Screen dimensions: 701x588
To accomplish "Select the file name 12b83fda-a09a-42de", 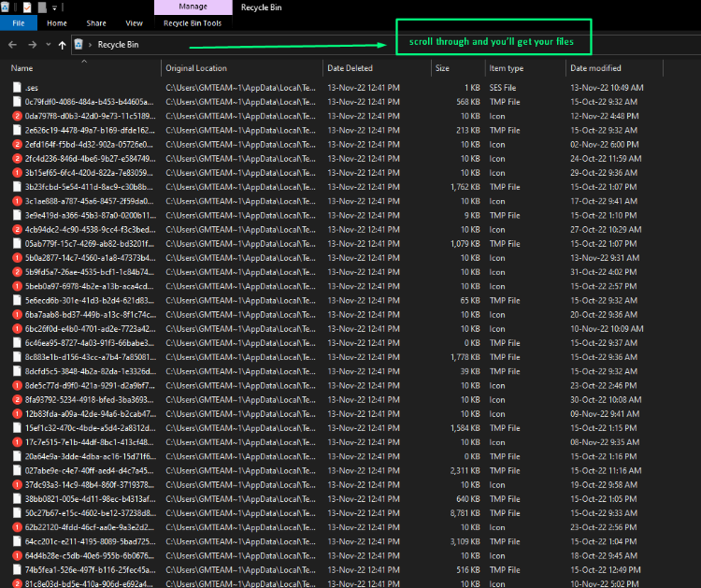I will [91, 413].
